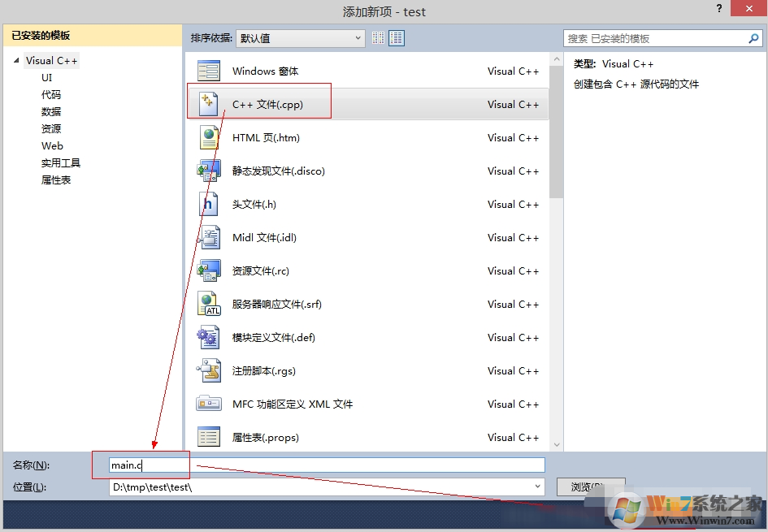768x532 pixels.
Task: Switch to small icons view
Action: pyautogui.click(x=378, y=37)
